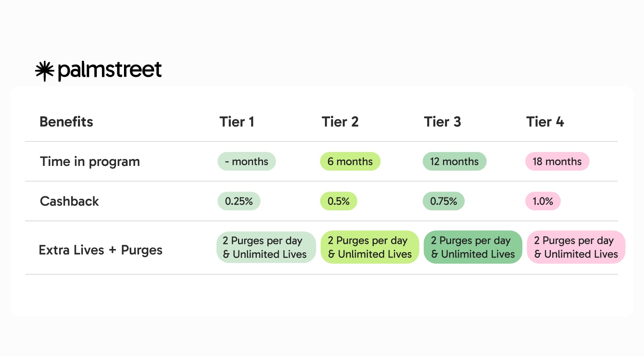Click Tier 1 Purges and Unlimited Lives badge
Image resolution: width=644 pixels, height=356 pixels.
pos(266,247)
